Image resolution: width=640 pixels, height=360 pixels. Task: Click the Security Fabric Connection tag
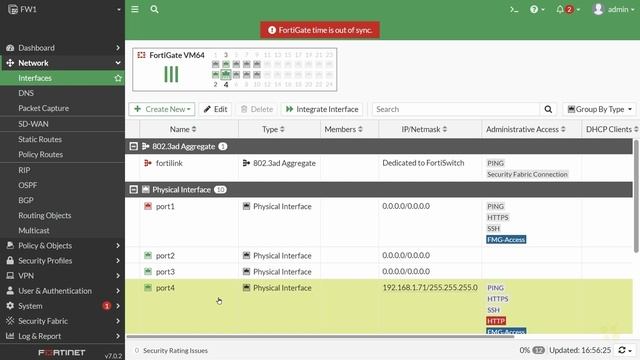[x=527, y=174]
